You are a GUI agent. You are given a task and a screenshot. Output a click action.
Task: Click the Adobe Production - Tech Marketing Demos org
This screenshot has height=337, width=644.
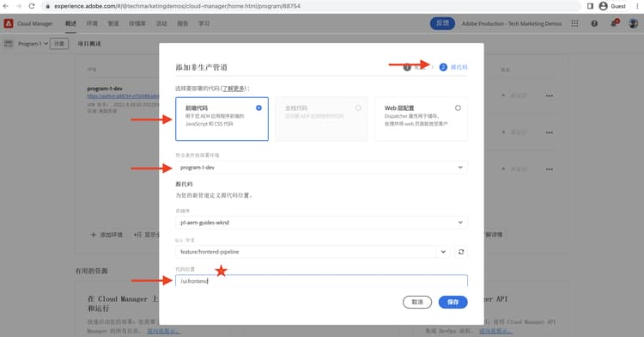click(512, 23)
